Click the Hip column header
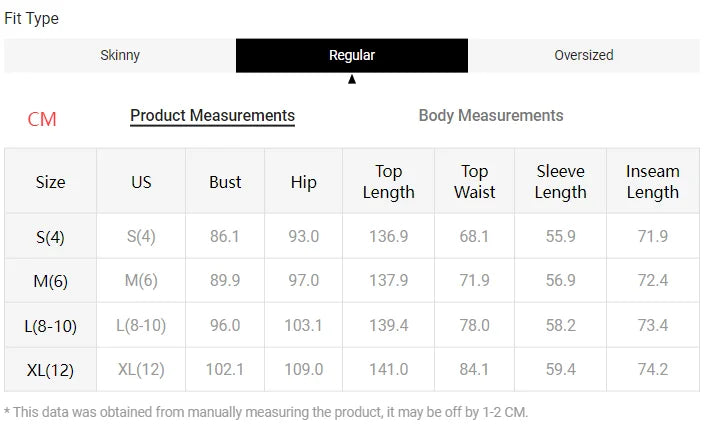The image size is (713, 425). [303, 182]
